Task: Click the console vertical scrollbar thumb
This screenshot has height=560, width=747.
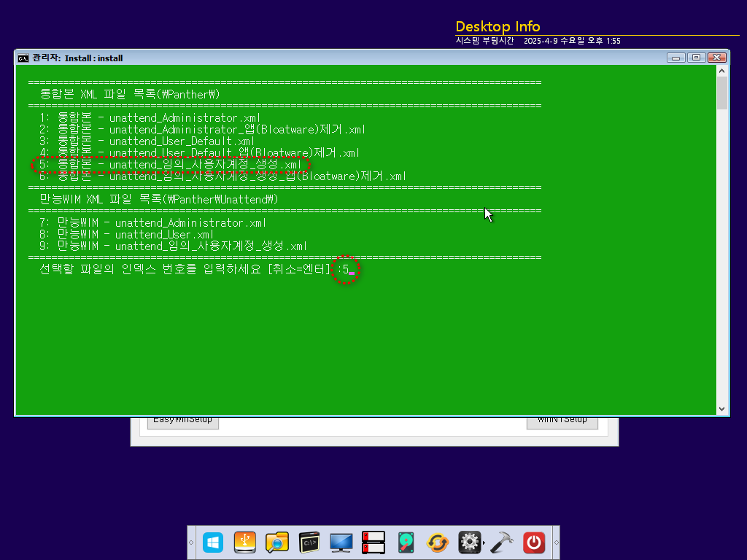Action: (721, 93)
